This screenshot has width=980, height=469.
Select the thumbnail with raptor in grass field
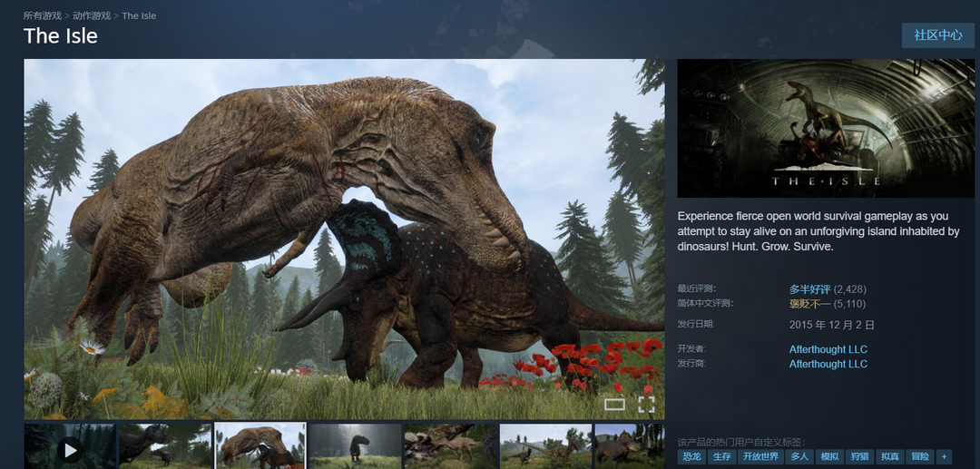pyautogui.click(x=545, y=446)
